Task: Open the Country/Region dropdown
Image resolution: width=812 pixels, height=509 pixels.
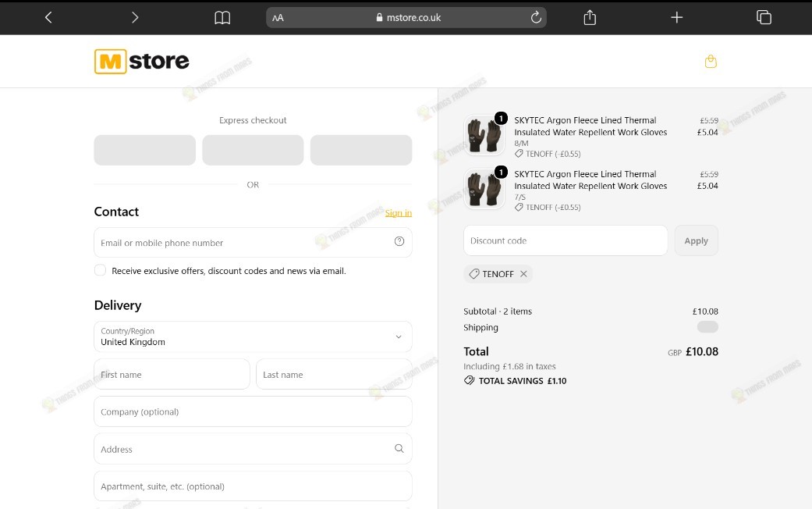Action: tap(253, 336)
